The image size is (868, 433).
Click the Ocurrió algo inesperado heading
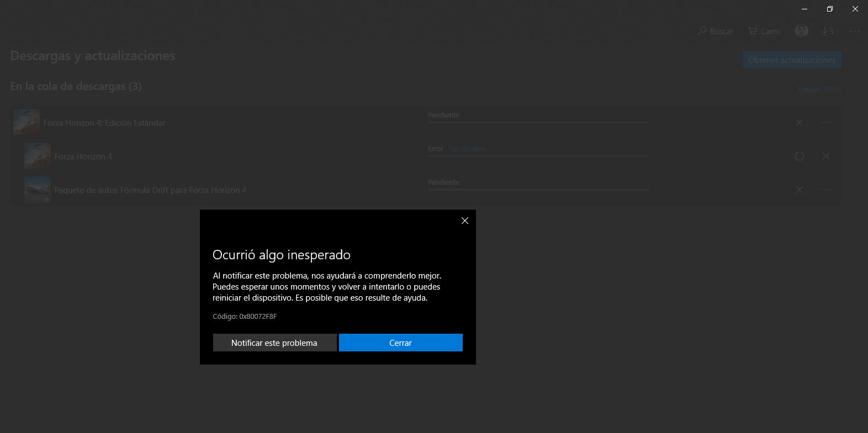click(282, 255)
